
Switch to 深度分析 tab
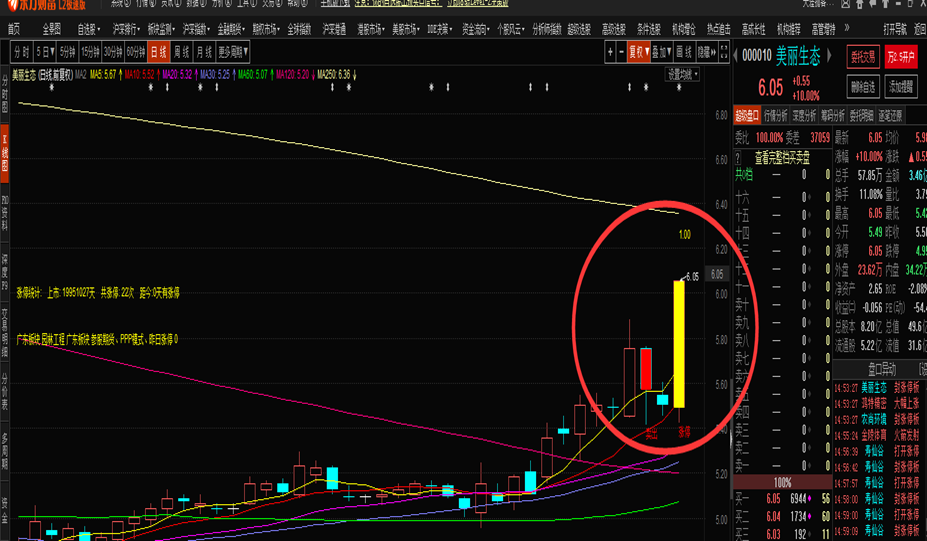pyautogui.click(x=803, y=115)
